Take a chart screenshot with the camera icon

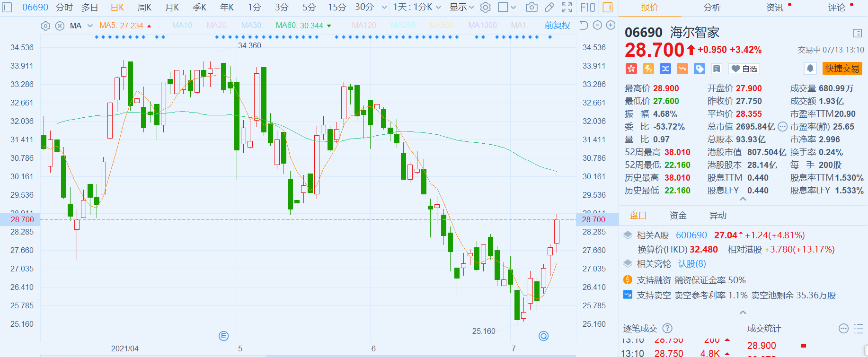pyautogui.click(x=531, y=7)
